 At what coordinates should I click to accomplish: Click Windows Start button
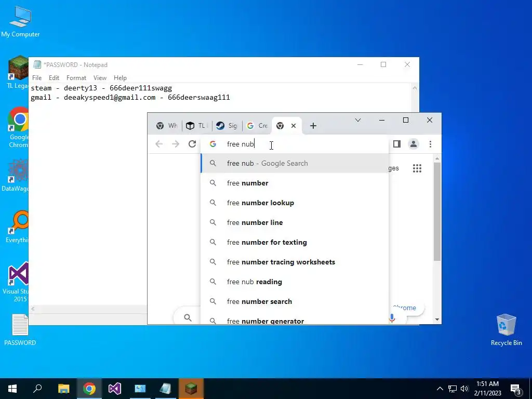[12, 389]
